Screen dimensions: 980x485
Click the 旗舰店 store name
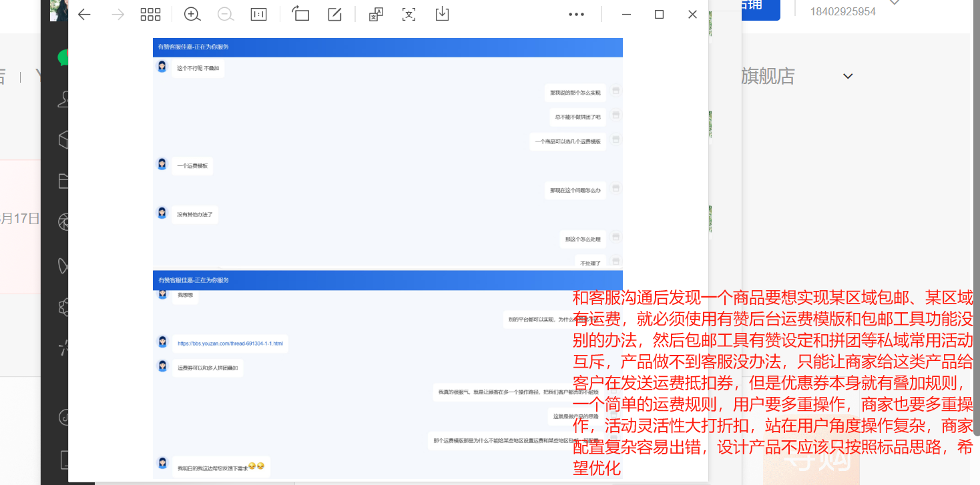tap(768, 76)
